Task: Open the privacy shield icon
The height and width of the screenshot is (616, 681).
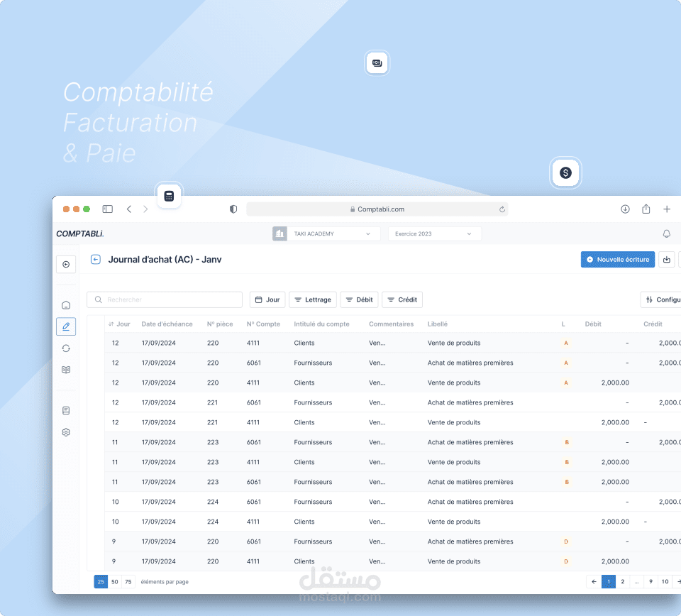Action: (x=233, y=209)
